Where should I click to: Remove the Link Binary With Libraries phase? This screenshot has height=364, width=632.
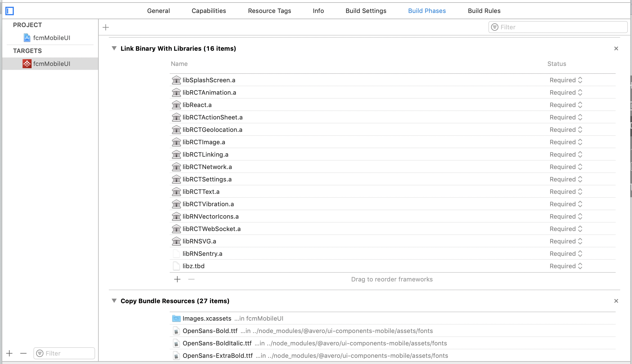click(x=616, y=48)
